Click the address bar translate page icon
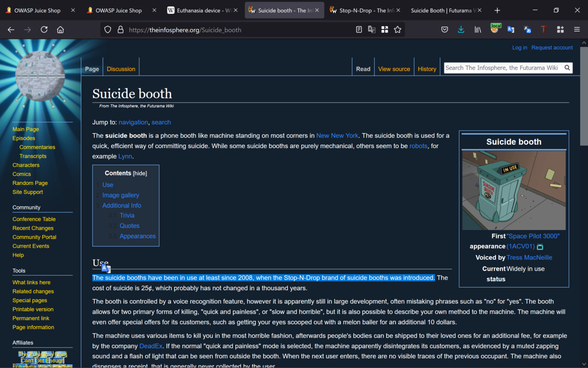The height and width of the screenshot is (368, 588). [372, 30]
